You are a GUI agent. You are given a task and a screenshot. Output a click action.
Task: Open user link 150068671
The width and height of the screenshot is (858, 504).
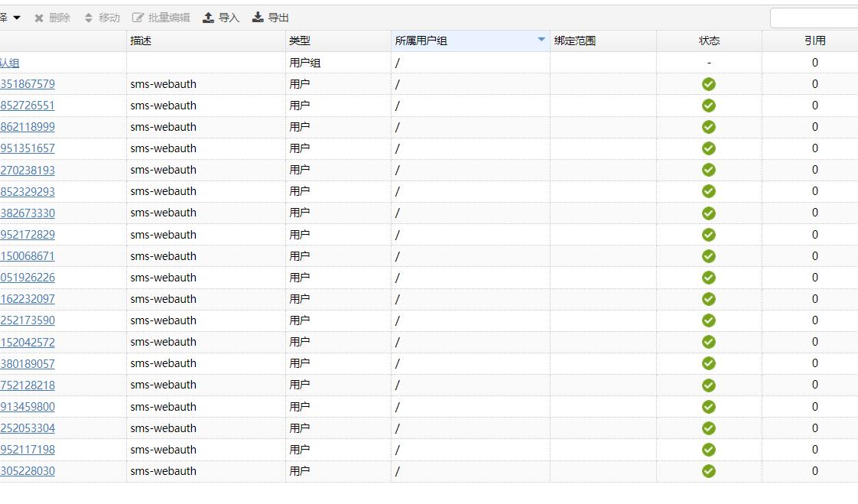pos(28,256)
